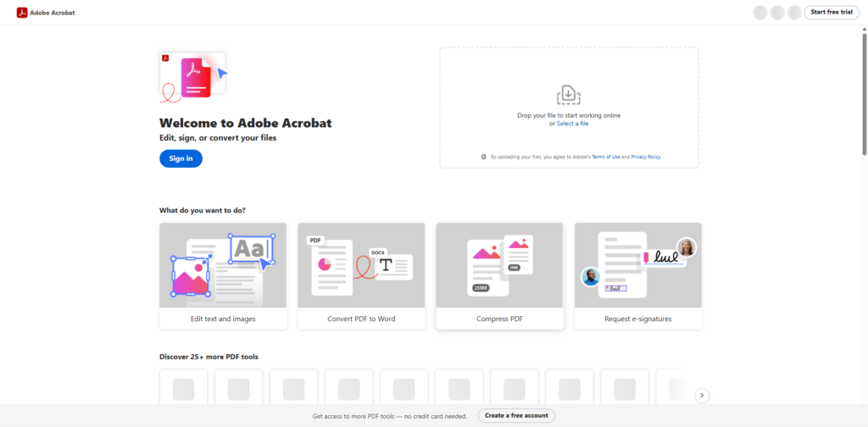Click the file drop download icon
Image resolution: width=868 pixels, height=427 pixels.
coord(569,95)
